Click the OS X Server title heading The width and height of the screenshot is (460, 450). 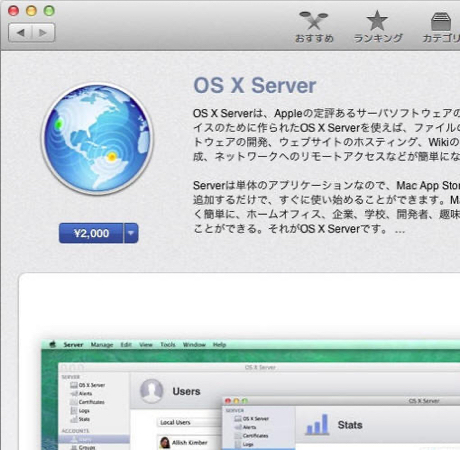[255, 86]
